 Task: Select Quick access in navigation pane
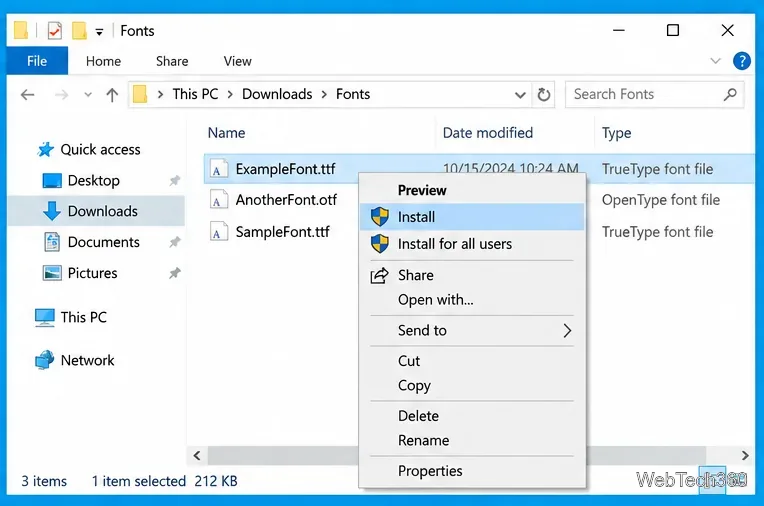[100, 150]
